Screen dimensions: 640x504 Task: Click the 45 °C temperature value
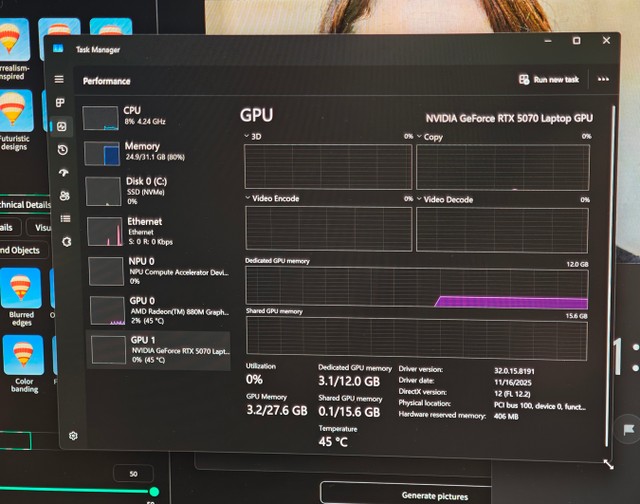click(x=333, y=442)
